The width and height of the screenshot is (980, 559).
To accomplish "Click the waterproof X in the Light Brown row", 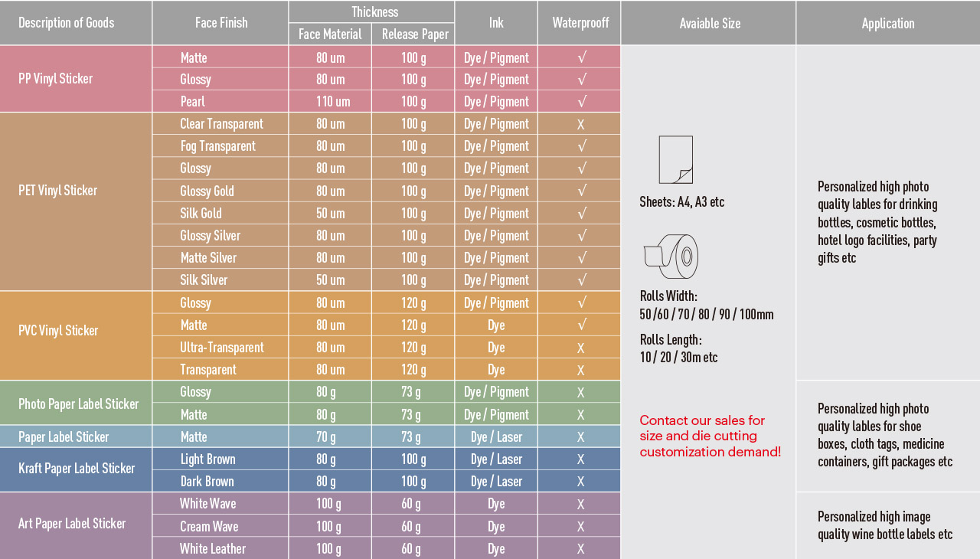I will pos(580,459).
